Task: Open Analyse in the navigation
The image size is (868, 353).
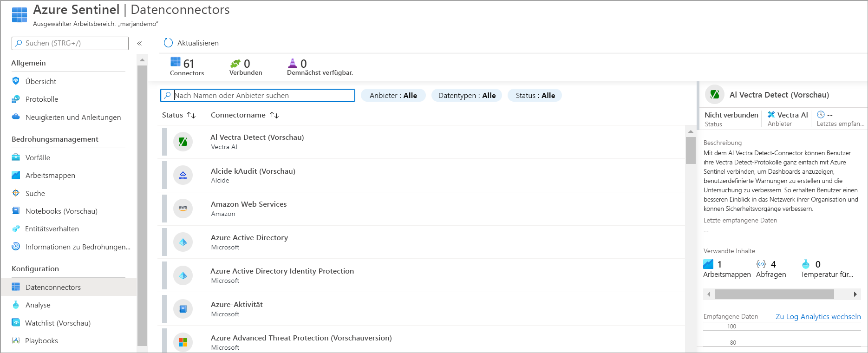Action: tap(38, 305)
